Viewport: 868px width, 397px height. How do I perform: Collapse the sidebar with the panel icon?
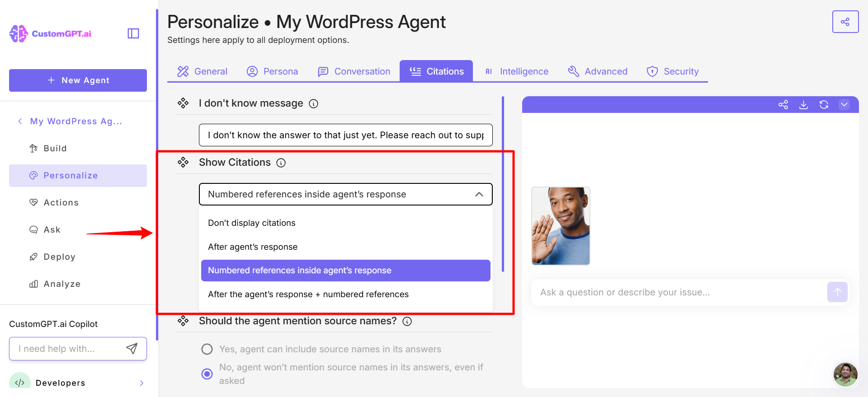[x=133, y=33]
